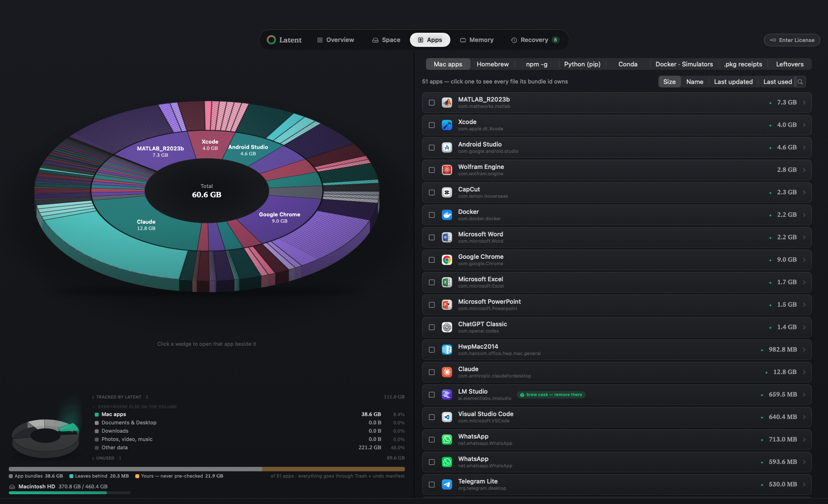
Task: Click the orange Yours legend swatch
Action: tap(137, 476)
